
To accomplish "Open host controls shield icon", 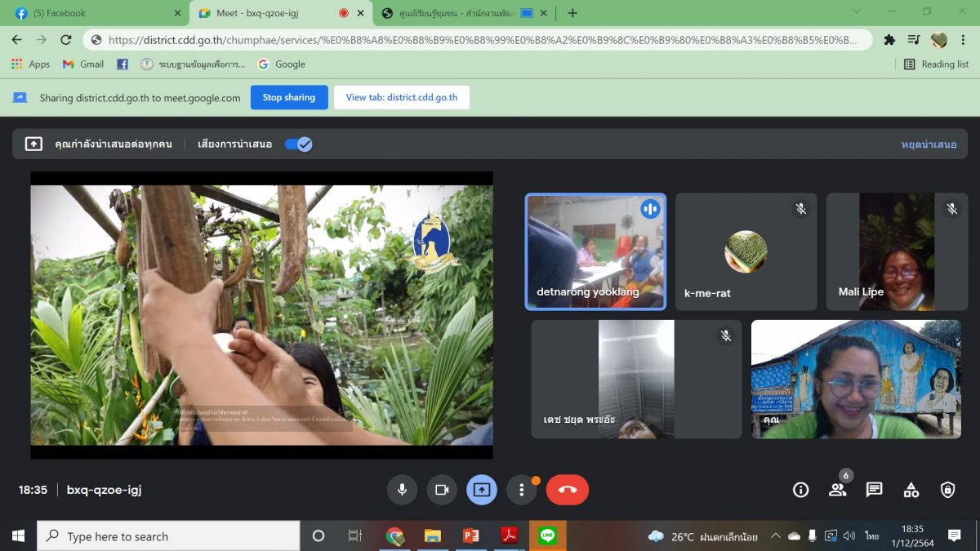I will click(x=947, y=490).
